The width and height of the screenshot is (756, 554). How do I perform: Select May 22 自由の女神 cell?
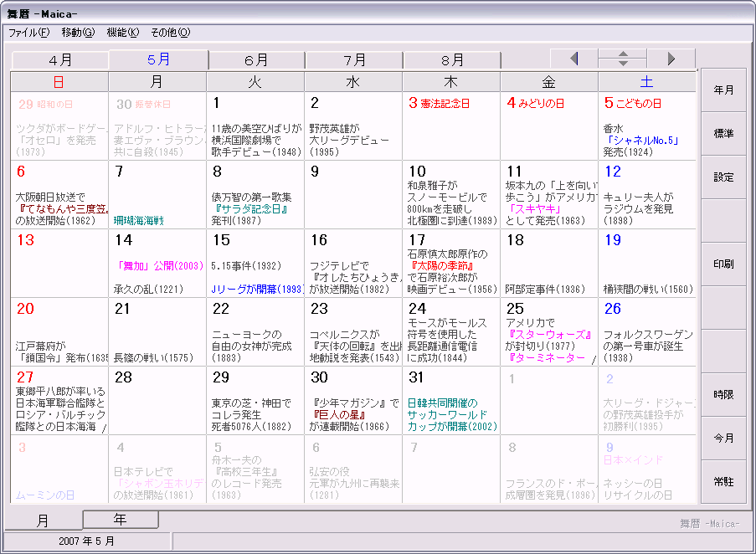255,332
